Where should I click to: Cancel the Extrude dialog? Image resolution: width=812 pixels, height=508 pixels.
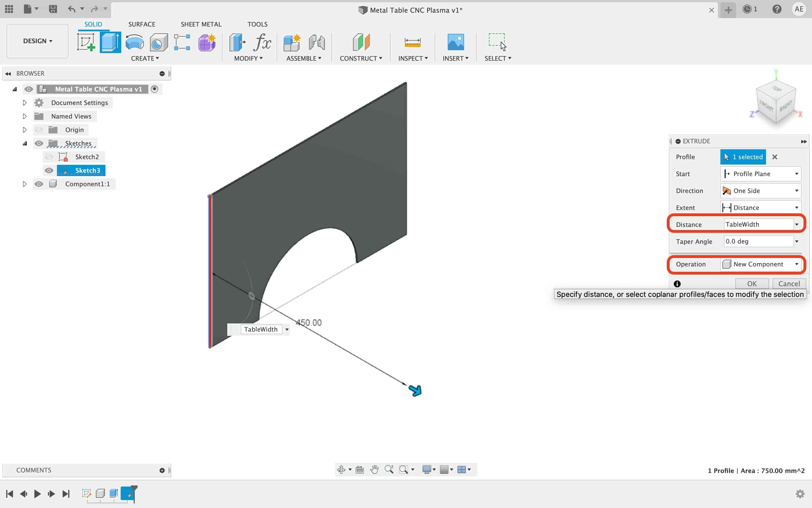point(789,284)
